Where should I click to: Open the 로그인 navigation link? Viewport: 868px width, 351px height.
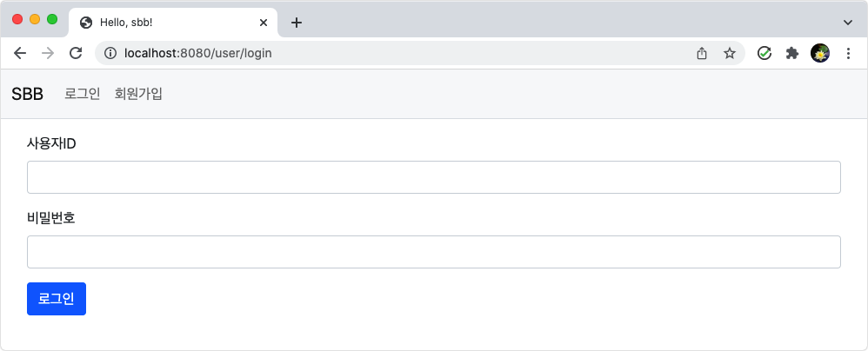tap(82, 94)
